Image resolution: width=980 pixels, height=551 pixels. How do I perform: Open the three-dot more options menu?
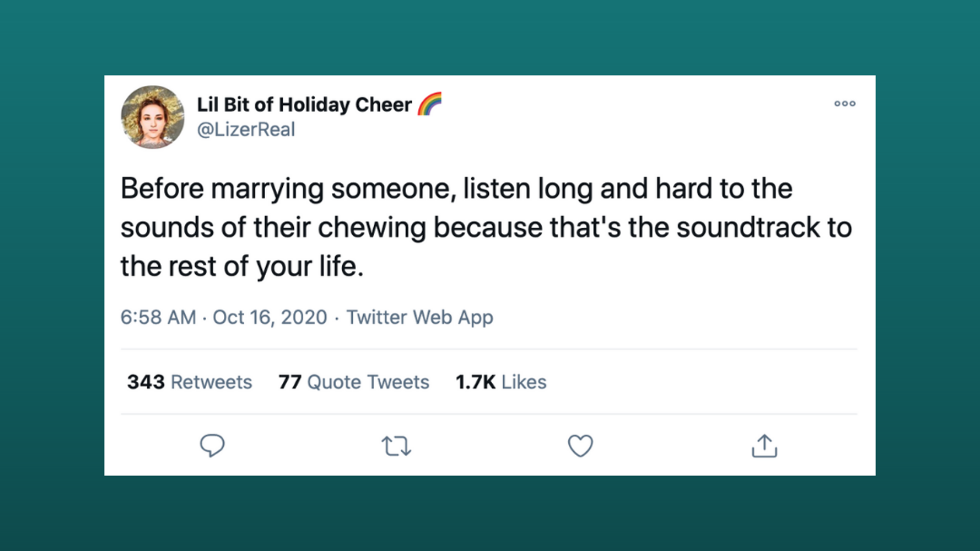tap(844, 104)
